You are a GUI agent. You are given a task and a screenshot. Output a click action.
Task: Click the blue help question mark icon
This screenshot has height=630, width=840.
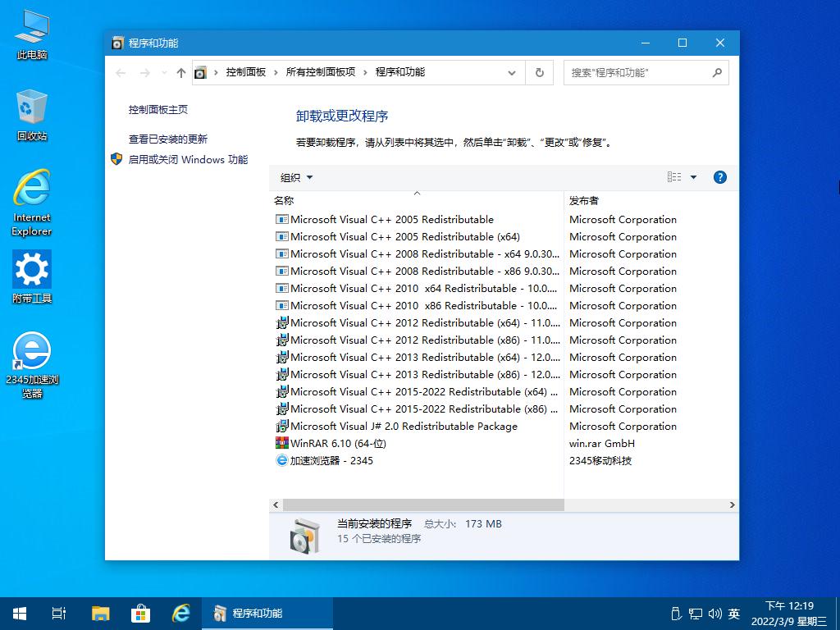[x=720, y=177]
